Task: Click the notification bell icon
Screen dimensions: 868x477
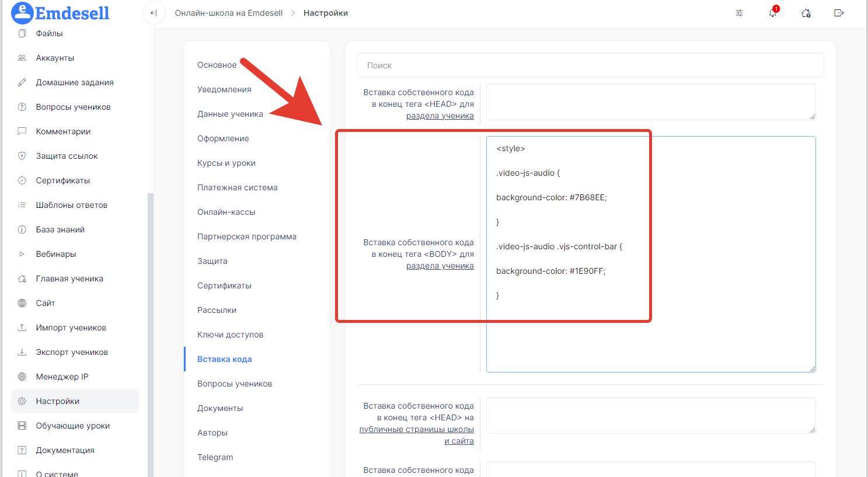Action: click(772, 13)
